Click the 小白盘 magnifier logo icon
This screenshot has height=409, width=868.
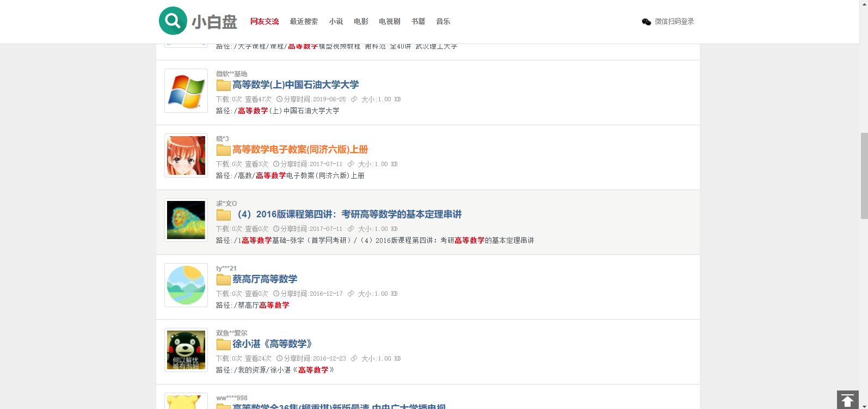click(x=173, y=21)
